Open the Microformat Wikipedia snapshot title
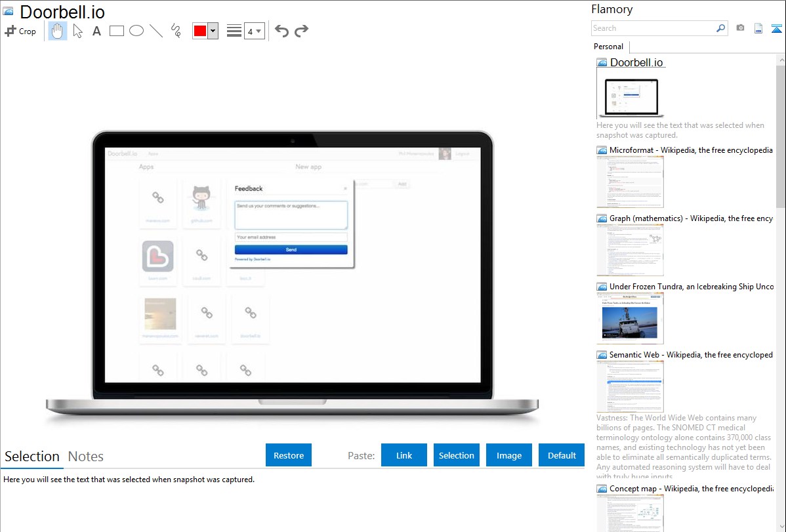This screenshot has width=786, height=532. (x=691, y=150)
